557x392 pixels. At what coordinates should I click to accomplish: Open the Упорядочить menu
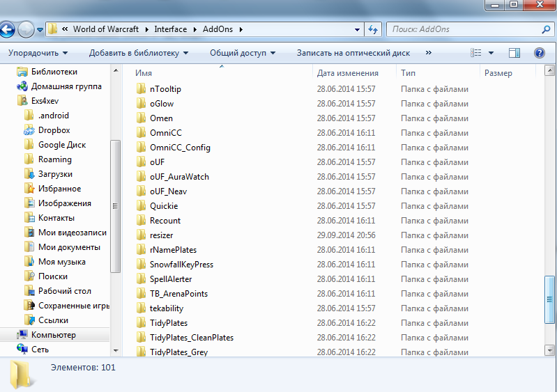[x=38, y=53]
